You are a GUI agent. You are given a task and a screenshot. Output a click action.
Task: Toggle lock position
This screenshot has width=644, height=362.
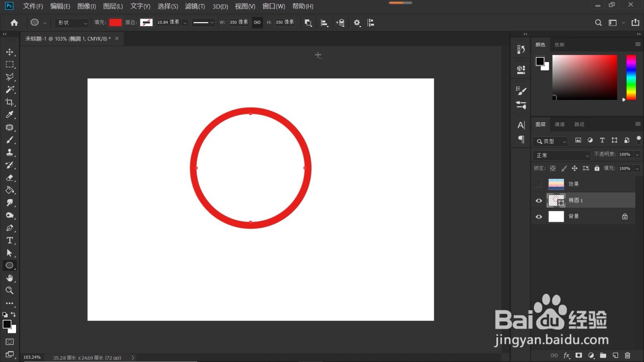point(575,168)
